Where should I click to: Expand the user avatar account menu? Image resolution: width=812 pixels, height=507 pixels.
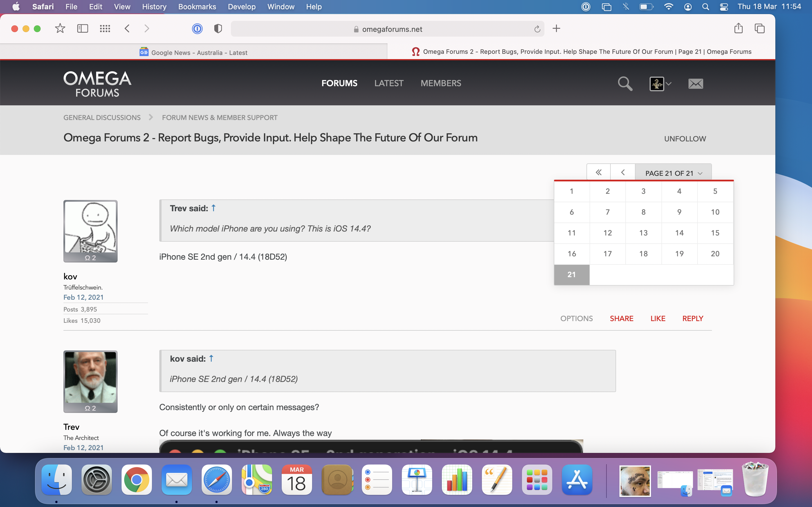[x=660, y=83]
